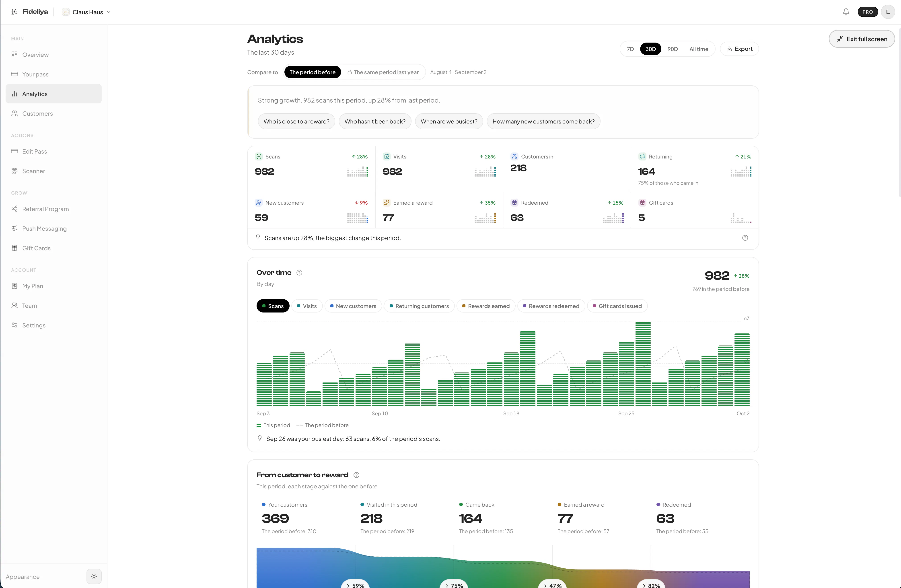Image resolution: width=901 pixels, height=588 pixels.
Task: Click the Scans metric card icon
Action: coord(259,156)
